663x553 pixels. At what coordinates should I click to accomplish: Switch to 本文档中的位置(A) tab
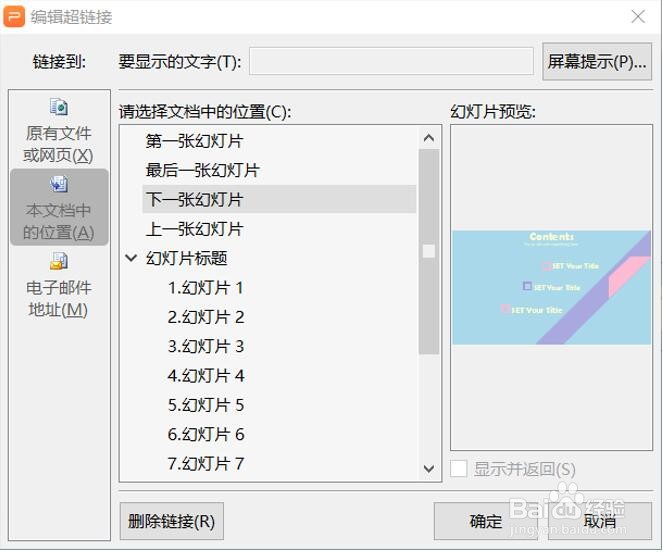pyautogui.click(x=59, y=207)
